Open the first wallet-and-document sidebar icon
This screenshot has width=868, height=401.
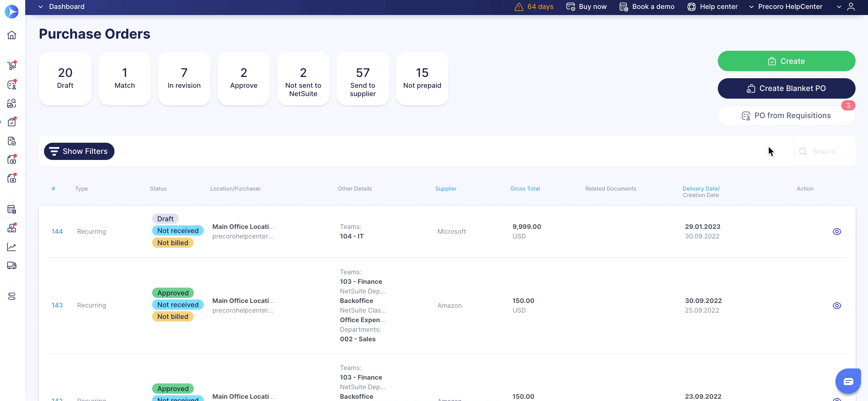click(x=12, y=160)
